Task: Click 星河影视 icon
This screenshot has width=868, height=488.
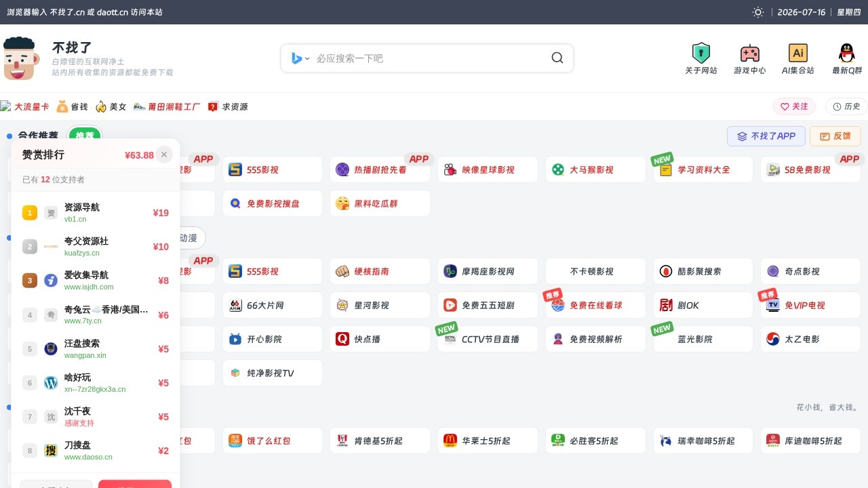Action: coord(342,305)
